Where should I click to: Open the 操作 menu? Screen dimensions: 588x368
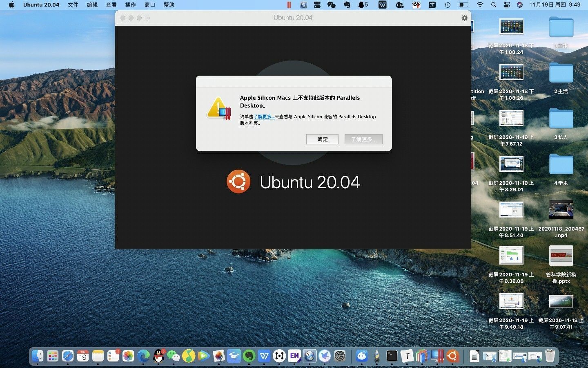[131, 5]
